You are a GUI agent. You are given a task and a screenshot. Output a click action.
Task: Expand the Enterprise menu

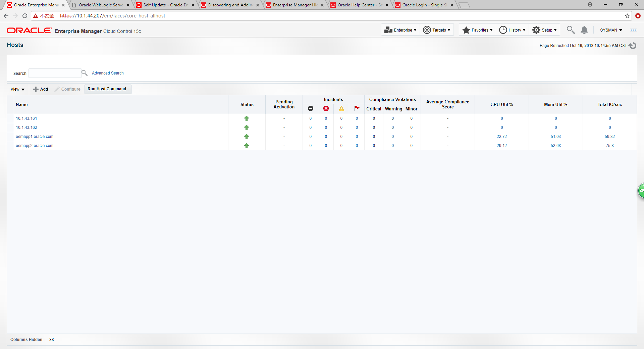pyautogui.click(x=400, y=30)
